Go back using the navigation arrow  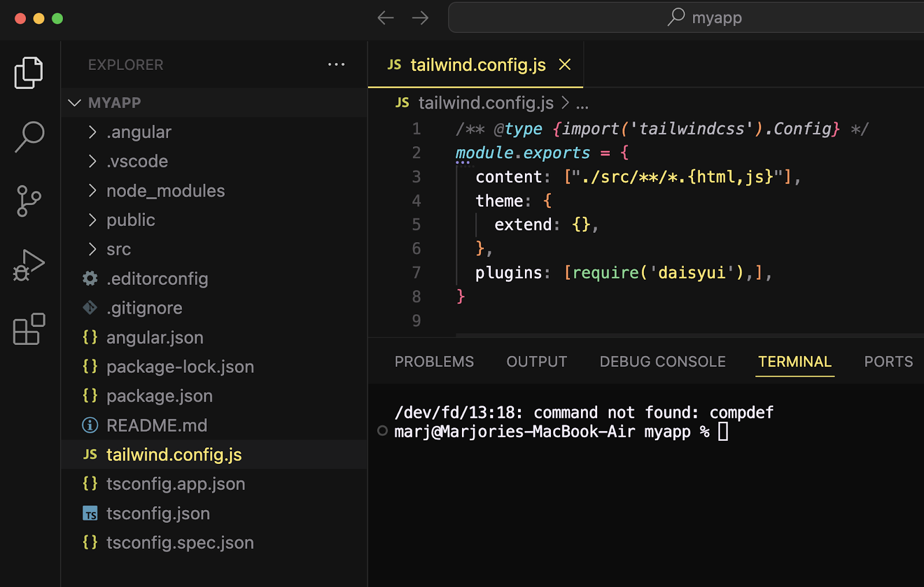point(385,18)
